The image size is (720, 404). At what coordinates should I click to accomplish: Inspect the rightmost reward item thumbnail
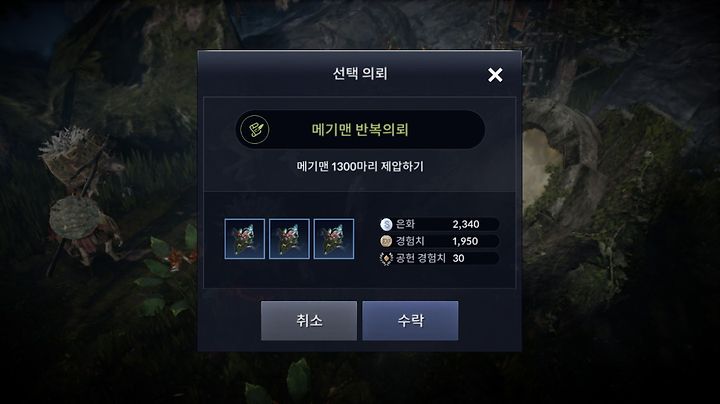pos(334,239)
